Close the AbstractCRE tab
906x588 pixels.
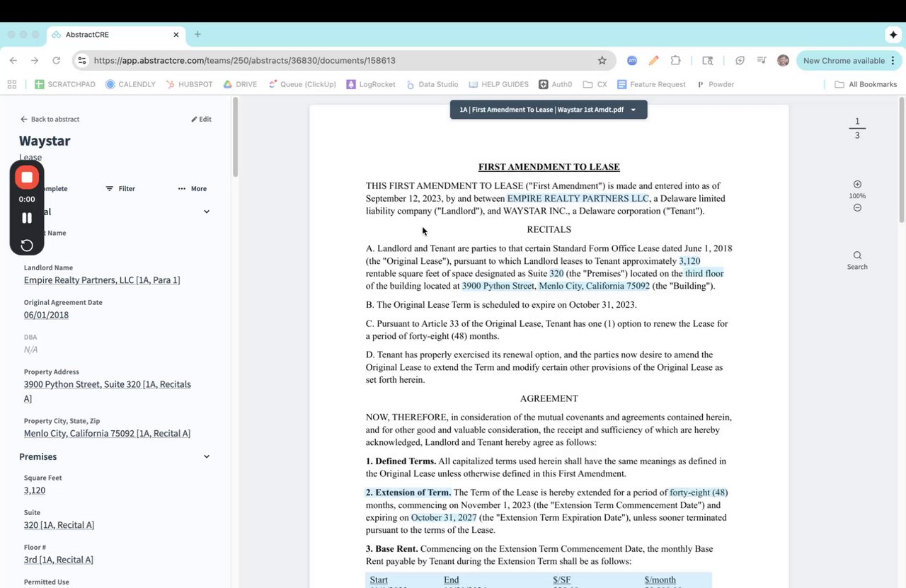pos(176,35)
